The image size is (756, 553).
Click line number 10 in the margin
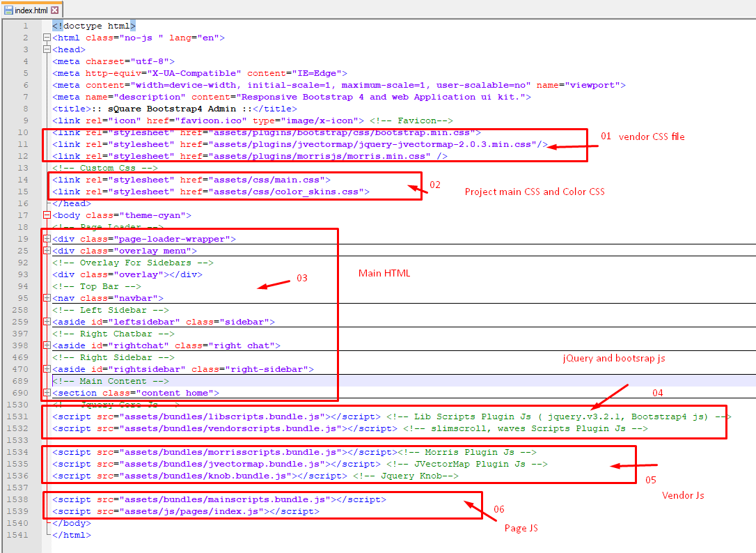[x=24, y=132]
